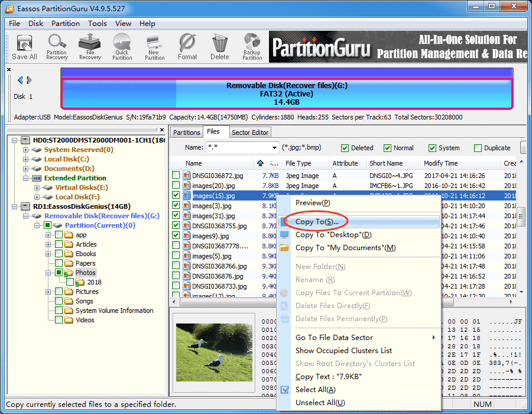This screenshot has height=414, width=532.
Task: Check the box for images(20).jpg
Action: point(176,185)
